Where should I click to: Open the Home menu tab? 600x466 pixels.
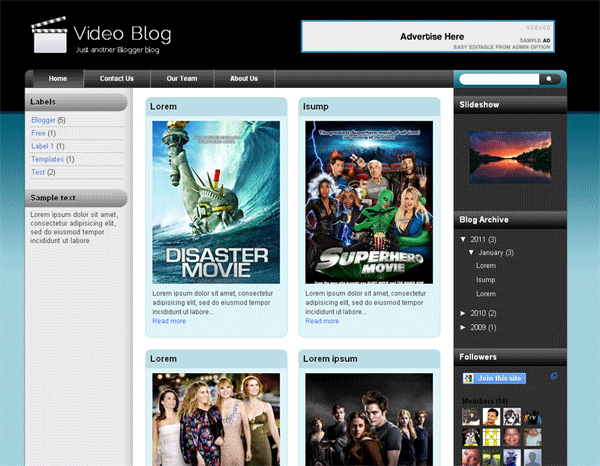click(x=58, y=78)
